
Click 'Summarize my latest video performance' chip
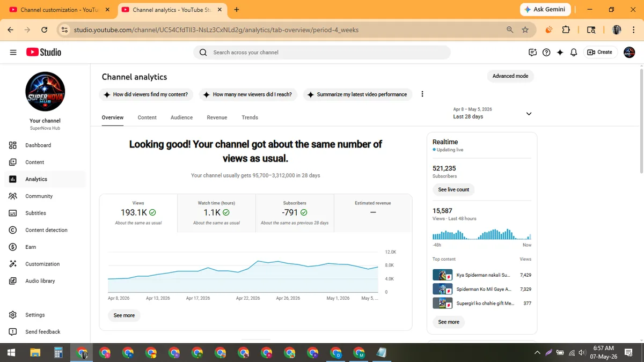357,94
